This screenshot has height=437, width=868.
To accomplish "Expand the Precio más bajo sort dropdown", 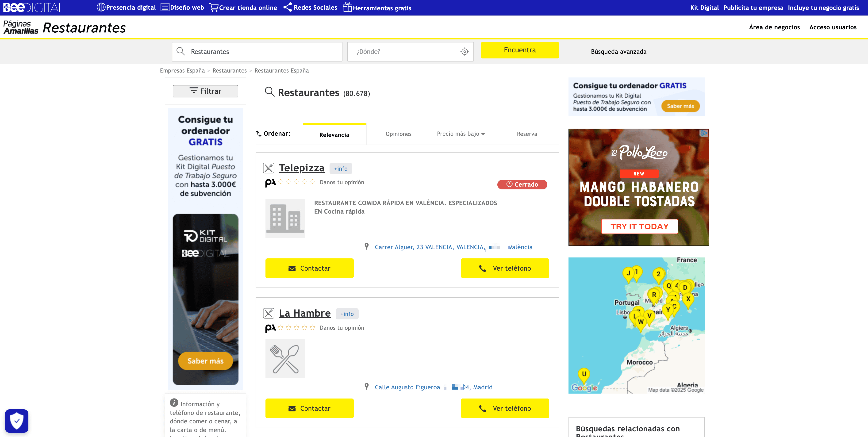I will [461, 134].
